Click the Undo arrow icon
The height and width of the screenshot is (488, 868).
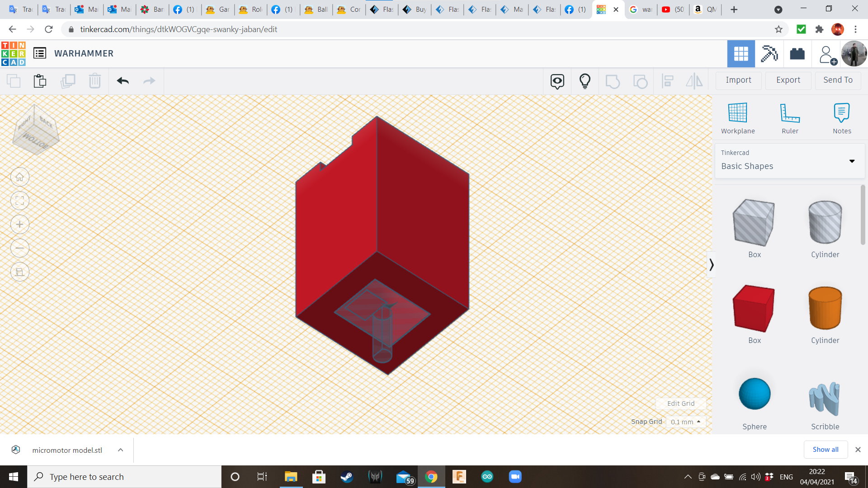123,81
